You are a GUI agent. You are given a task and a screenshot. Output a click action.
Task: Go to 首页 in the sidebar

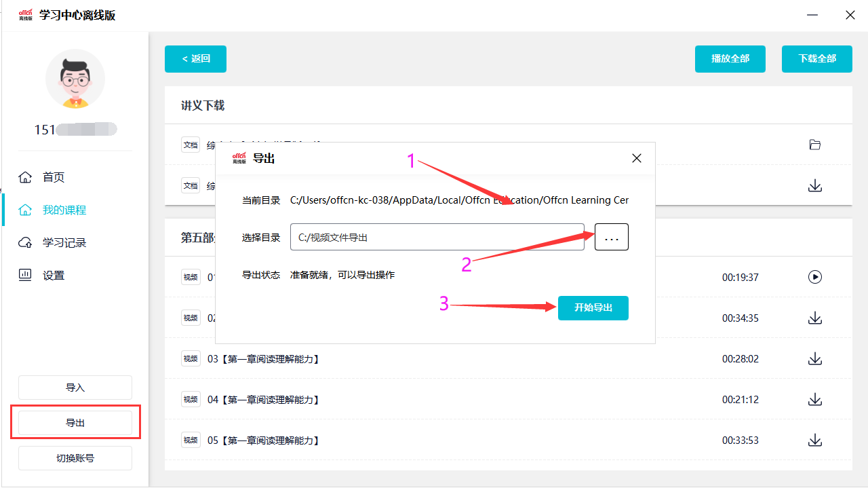pyautogui.click(x=54, y=177)
